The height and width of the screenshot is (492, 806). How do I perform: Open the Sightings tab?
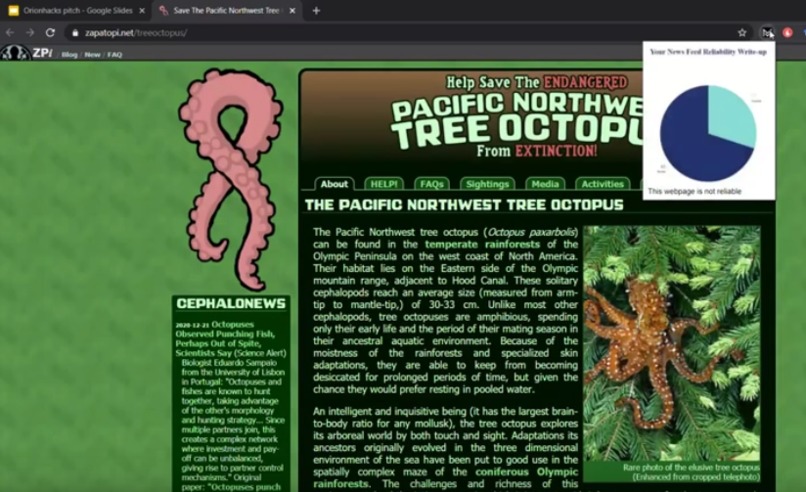pyautogui.click(x=487, y=184)
